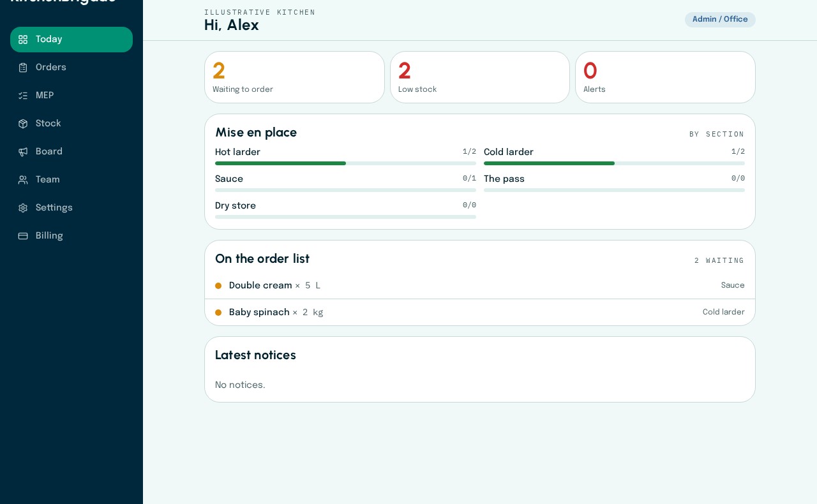Click the Team people icon
The image size is (817, 504).
click(23, 180)
